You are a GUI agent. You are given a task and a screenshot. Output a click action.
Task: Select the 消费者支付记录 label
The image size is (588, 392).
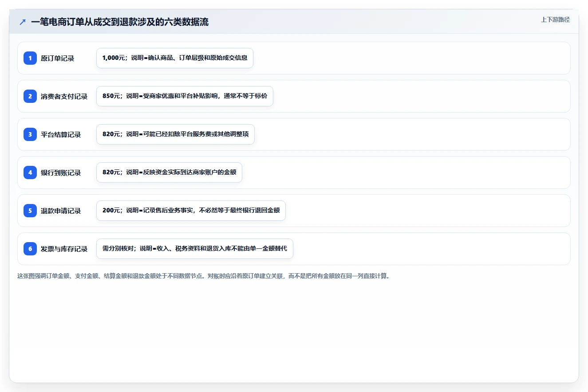pos(64,96)
